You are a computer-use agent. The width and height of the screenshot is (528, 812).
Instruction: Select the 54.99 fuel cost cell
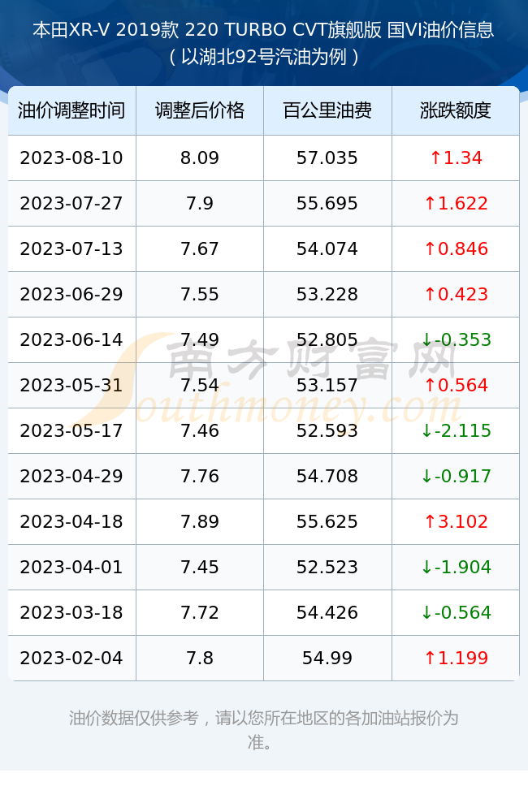[x=327, y=659]
